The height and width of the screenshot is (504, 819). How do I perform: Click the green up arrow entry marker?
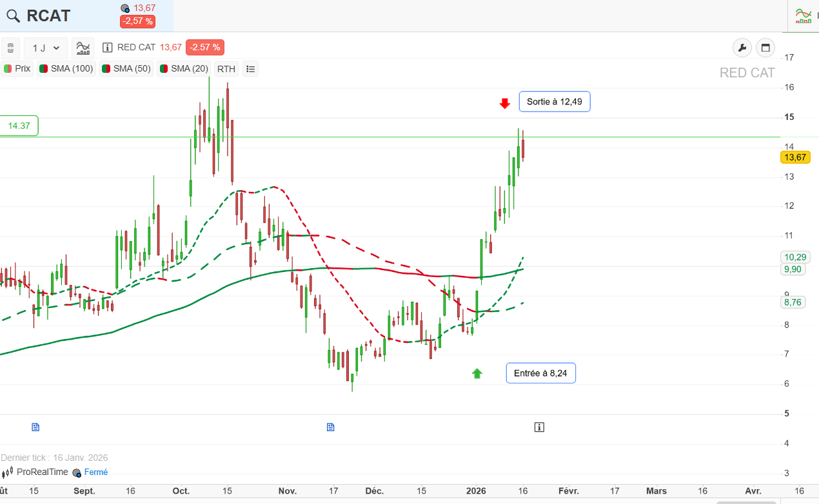tap(477, 373)
